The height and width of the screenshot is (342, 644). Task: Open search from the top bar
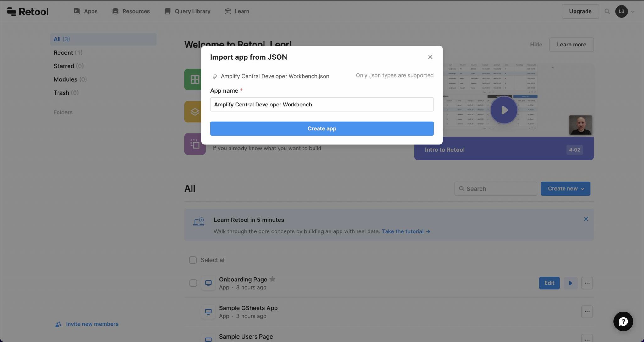click(607, 11)
